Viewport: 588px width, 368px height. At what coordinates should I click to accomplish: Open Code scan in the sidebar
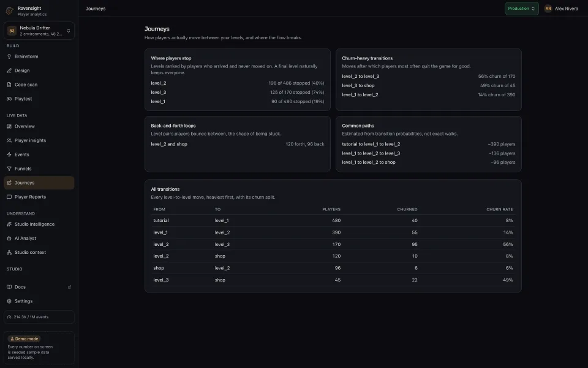point(39,85)
